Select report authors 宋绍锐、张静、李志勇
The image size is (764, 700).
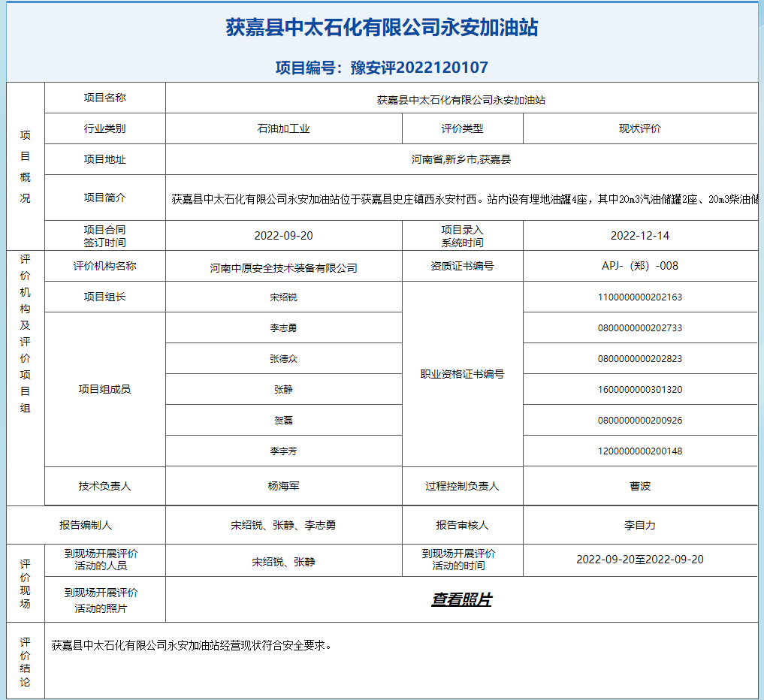click(x=283, y=525)
